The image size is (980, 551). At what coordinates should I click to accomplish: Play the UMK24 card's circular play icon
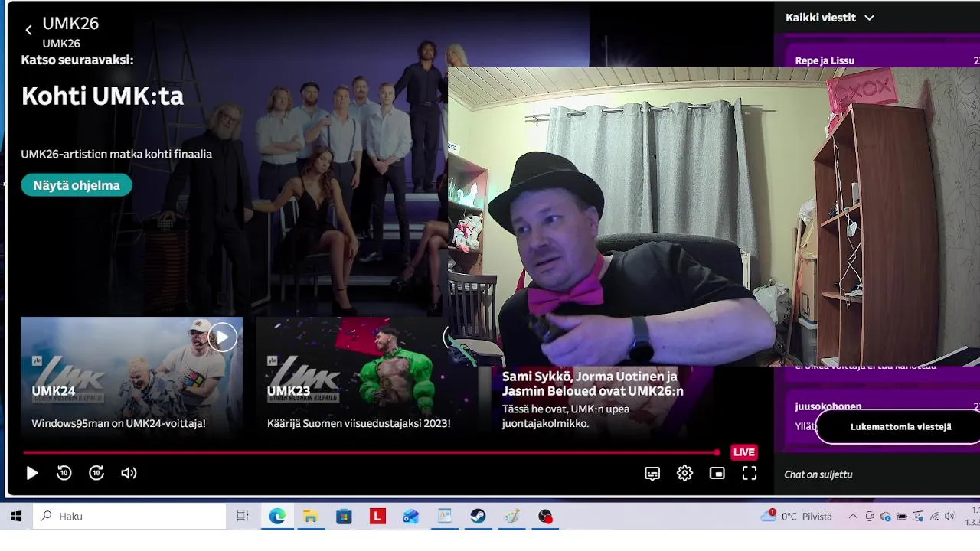[222, 337]
